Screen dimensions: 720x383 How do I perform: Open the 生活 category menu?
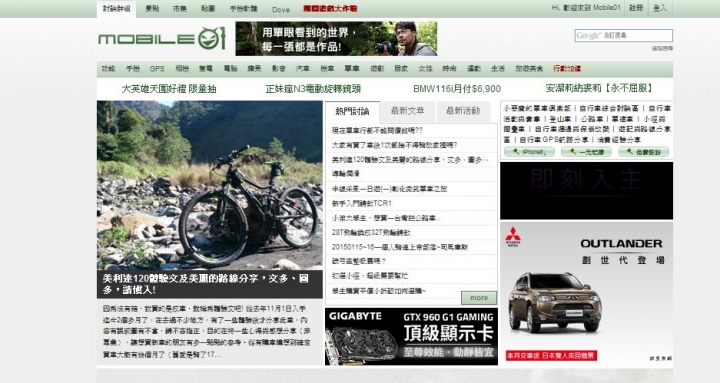498,68
